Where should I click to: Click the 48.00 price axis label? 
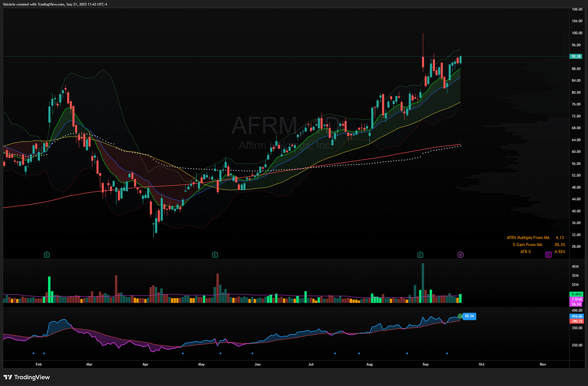pos(576,188)
